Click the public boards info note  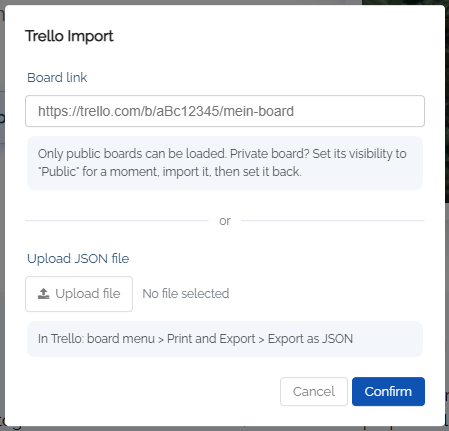tap(225, 163)
